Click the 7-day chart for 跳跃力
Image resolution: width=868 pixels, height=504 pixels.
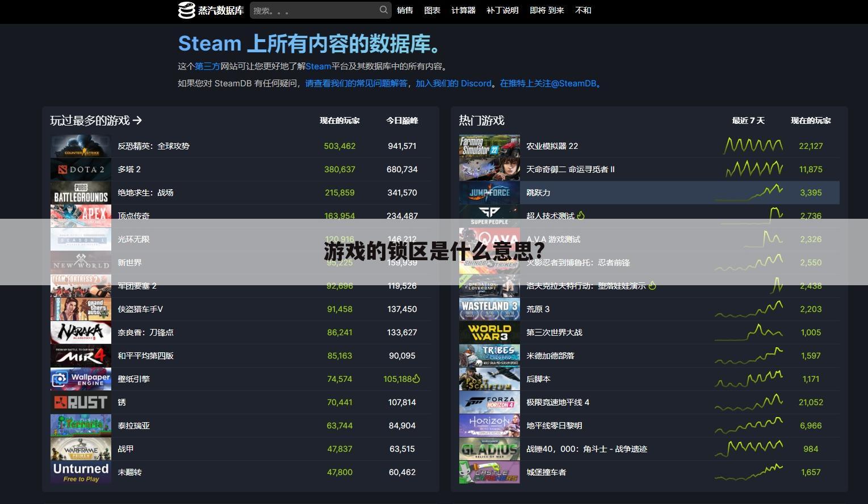749,193
